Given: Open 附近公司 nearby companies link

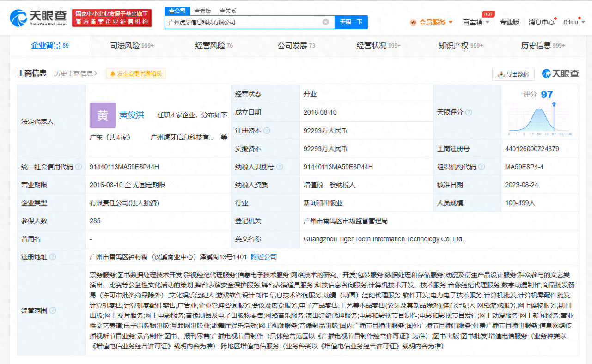Looking at the screenshot, I should pyautogui.click(x=264, y=257).
